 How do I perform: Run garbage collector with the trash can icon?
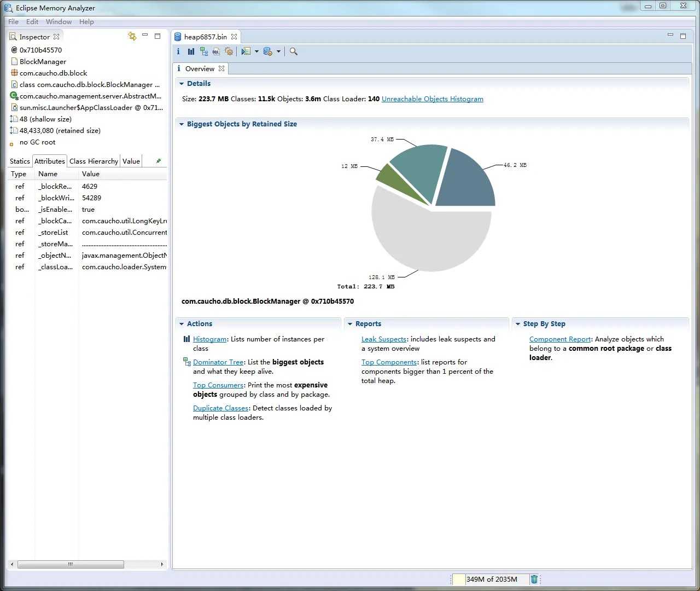(x=534, y=579)
